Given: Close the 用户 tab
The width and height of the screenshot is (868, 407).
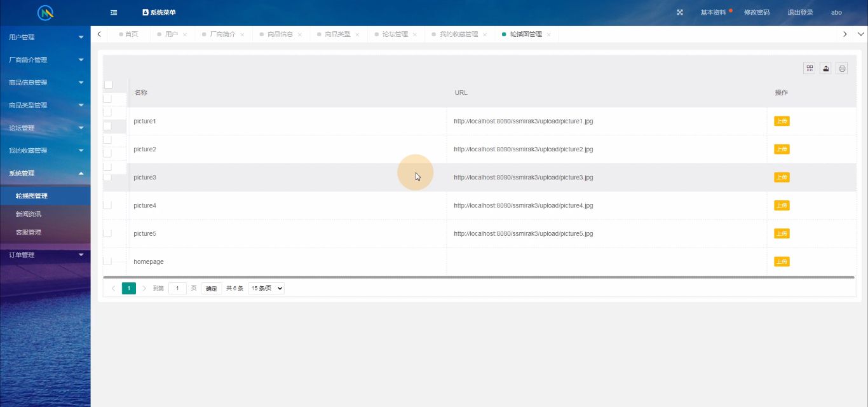Looking at the screenshot, I should (185, 35).
